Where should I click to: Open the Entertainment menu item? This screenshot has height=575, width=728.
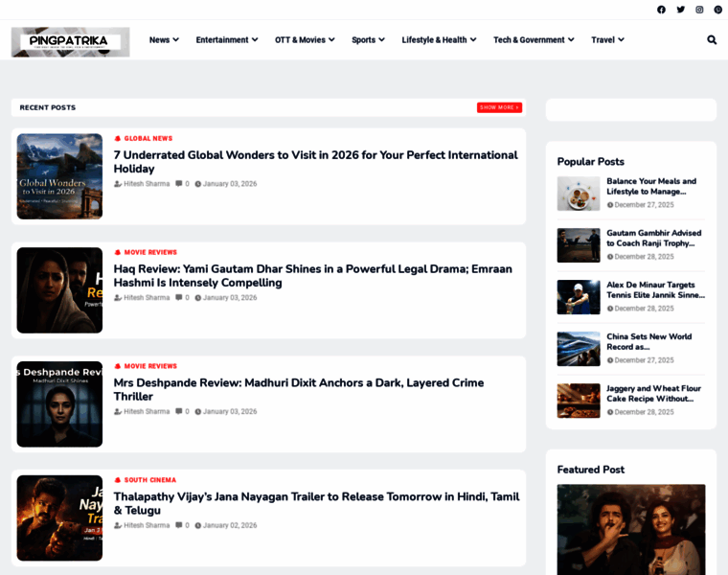point(222,40)
